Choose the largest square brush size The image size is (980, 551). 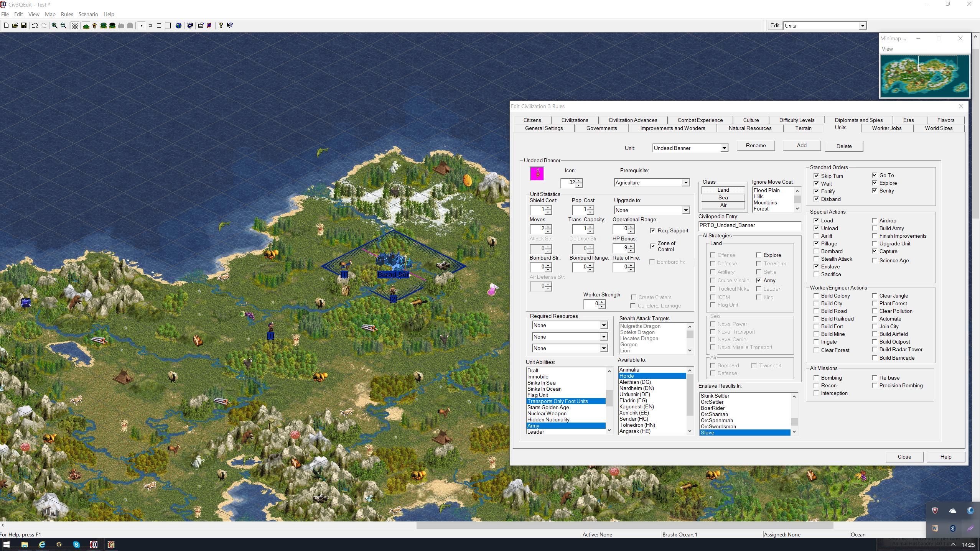pyautogui.click(x=168, y=26)
